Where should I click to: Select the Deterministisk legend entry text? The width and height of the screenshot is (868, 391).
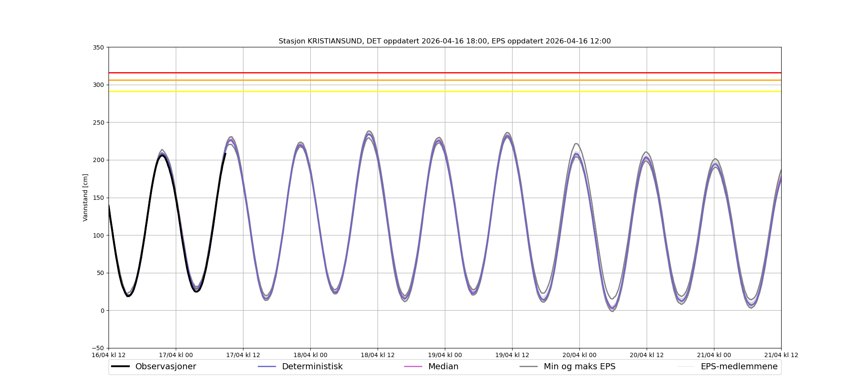coord(312,367)
